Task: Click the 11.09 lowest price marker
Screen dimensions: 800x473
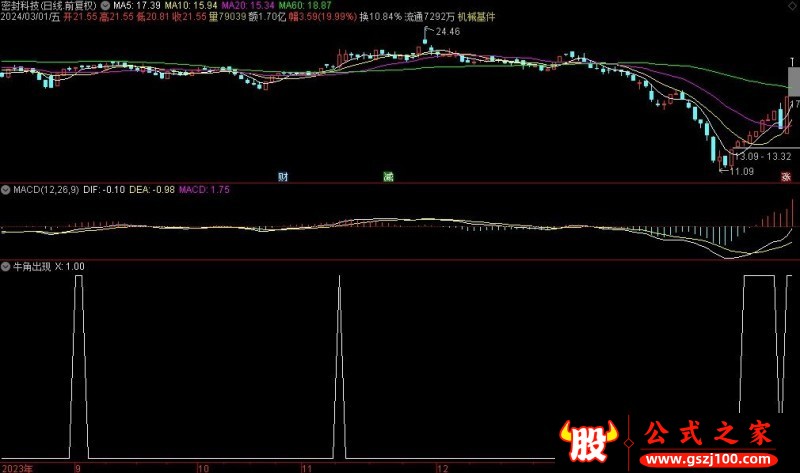Action: click(741, 172)
